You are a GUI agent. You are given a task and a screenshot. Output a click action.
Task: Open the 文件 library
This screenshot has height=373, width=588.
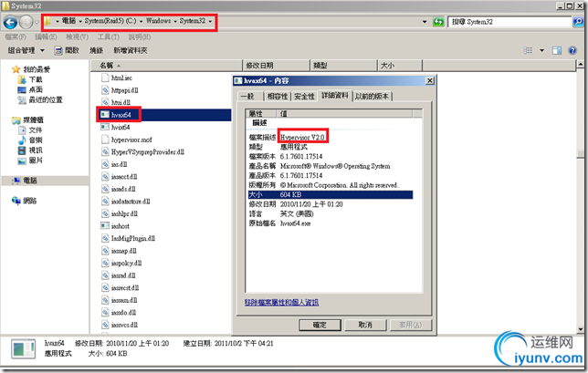pyautogui.click(x=30, y=130)
